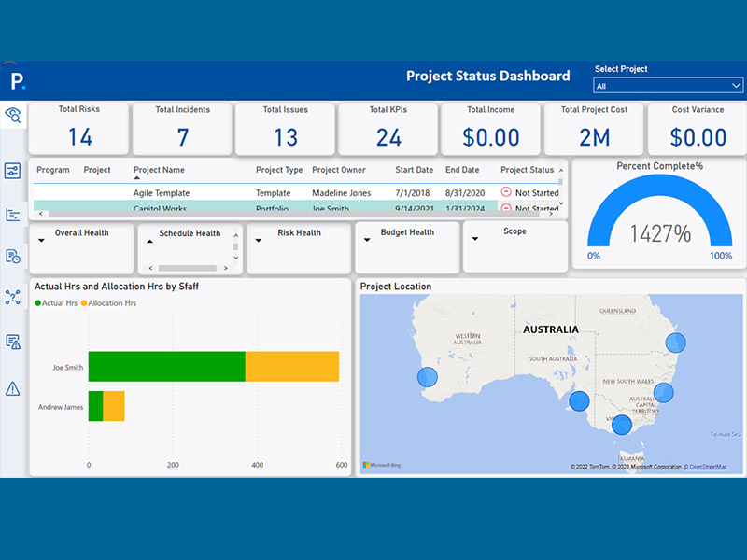Screen dimensions: 747x560
Task: Expand the Overall Health slicer arrow
Action: (41, 241)
